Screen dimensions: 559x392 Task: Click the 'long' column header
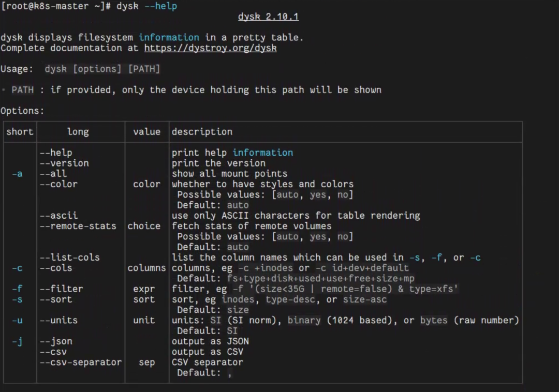[78, 132]
